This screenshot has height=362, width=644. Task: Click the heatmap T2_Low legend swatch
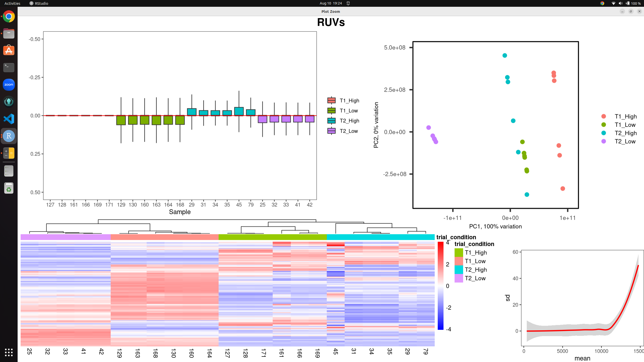click(459, 278)
